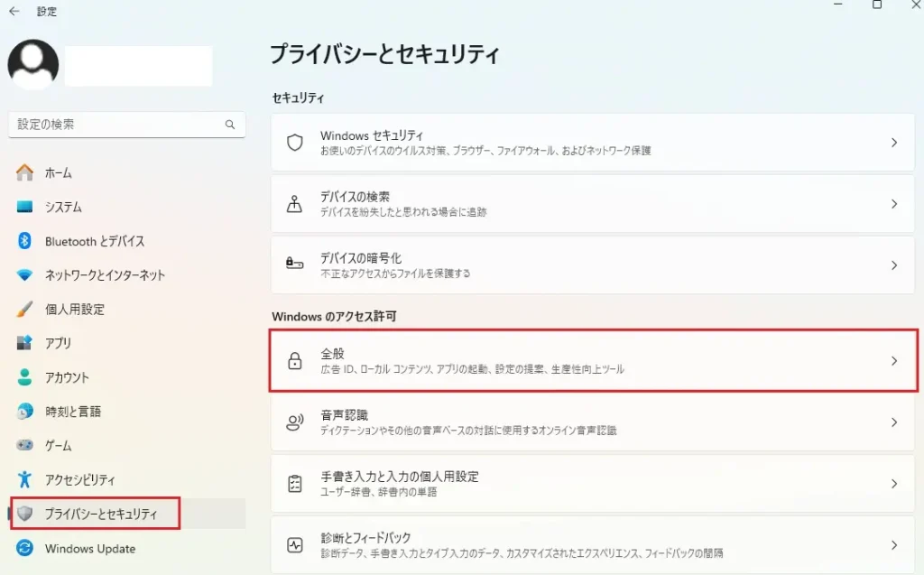Open 手書き入力と入力の個人用設定 chevron
Screen dimensions: 924x575
[894, 484]
